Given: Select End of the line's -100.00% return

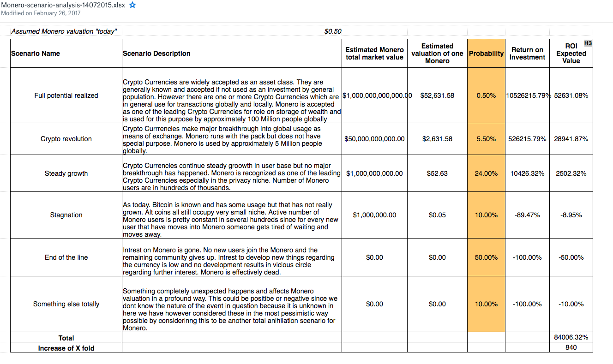Looking at the screenshot, I should point(527,257).
